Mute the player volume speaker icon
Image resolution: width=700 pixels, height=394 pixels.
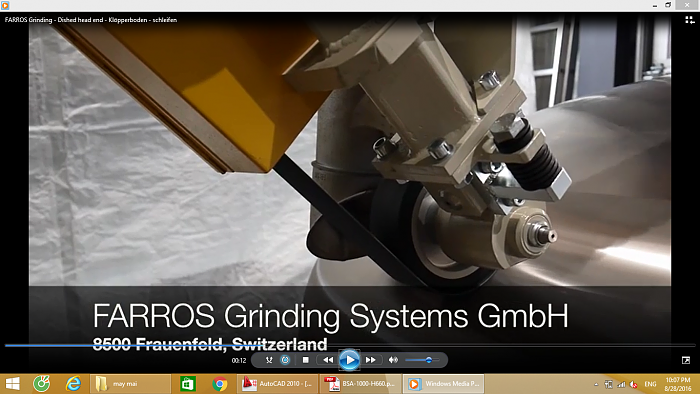coord(393,360)
